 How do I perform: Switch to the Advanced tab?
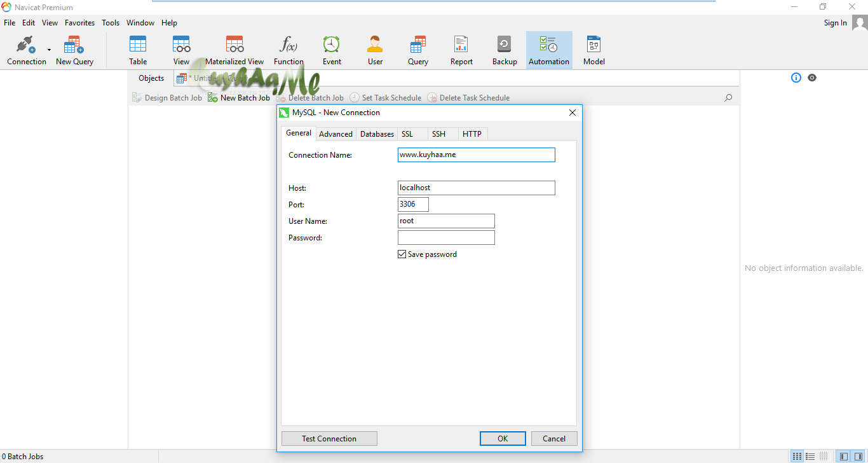(x=336, y=134)
